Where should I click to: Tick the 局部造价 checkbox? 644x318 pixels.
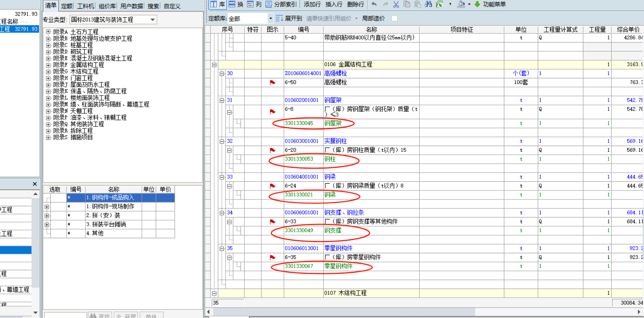pos(394,18)
